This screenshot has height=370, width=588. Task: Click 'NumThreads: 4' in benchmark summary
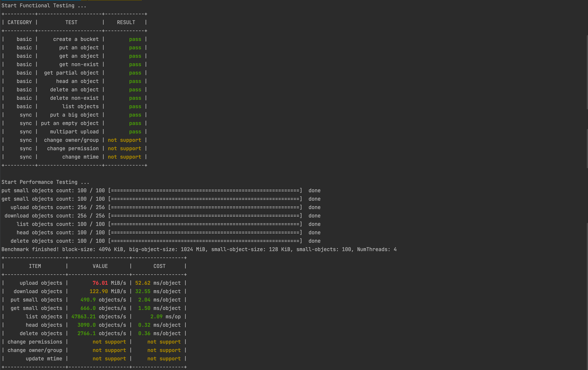(x=377, y=249)
